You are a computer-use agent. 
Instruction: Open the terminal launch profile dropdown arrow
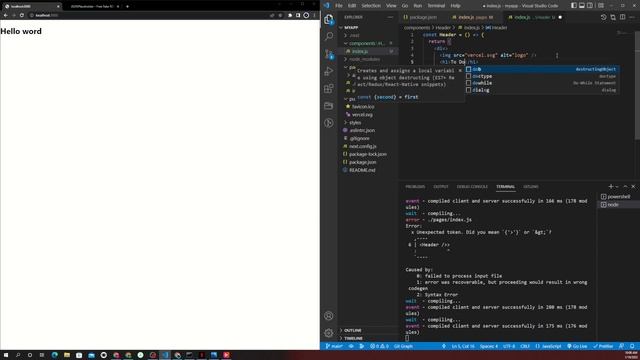pyautogui.click(x=617, y=187)
